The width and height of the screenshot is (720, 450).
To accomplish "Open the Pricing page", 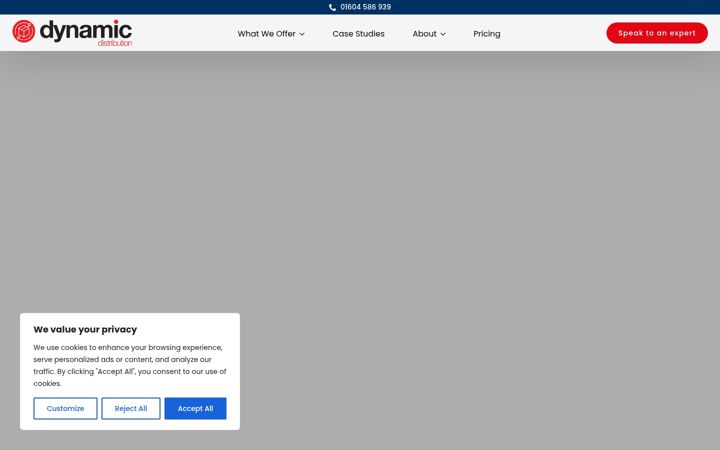I will pos(487,34).
